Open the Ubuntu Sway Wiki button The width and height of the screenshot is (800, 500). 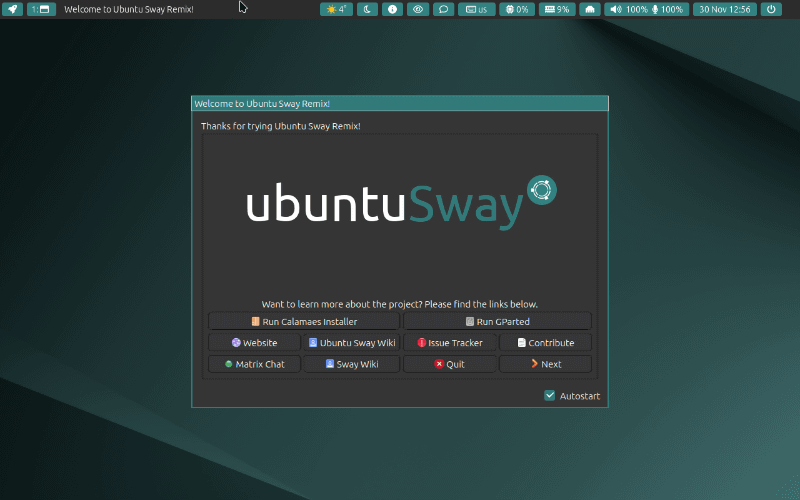[352, 343]
